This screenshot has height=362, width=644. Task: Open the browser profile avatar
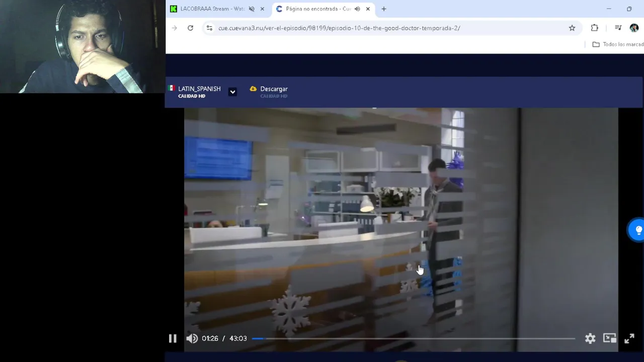pos(634,28)
